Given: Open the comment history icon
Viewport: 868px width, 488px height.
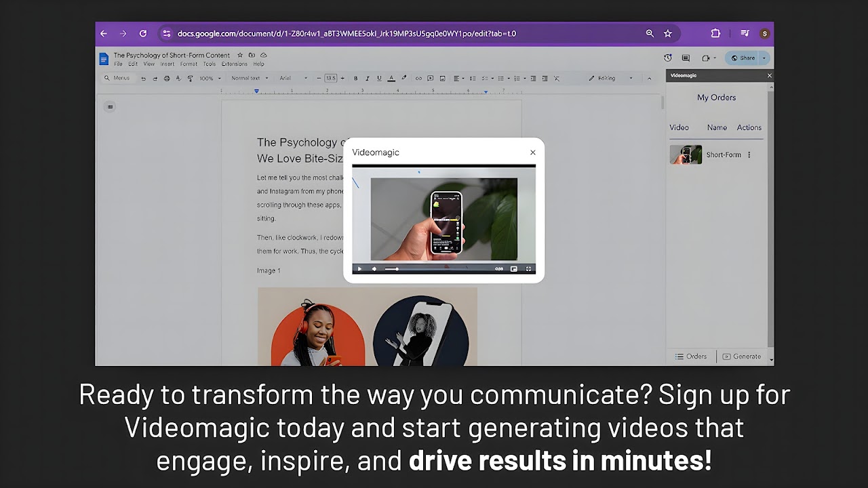Looking at the screenshot, I should pyautogui.click(x=686, y=58).
